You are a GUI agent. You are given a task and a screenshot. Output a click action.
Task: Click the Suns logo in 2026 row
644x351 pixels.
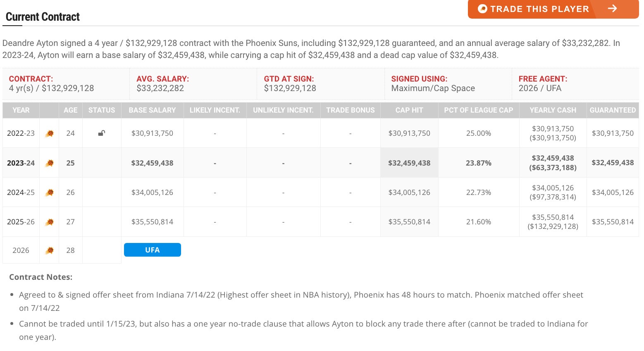coord(49,250)
